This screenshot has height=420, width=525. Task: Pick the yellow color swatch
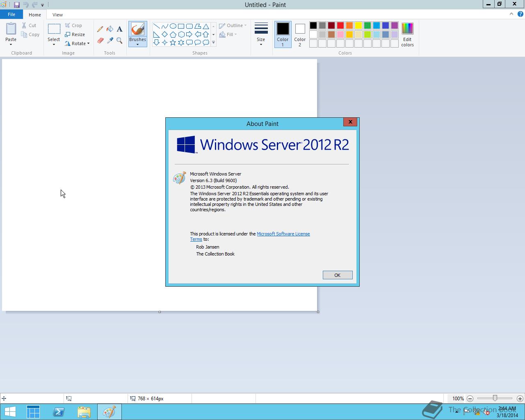pyautogui.click(x=358, y=25)
